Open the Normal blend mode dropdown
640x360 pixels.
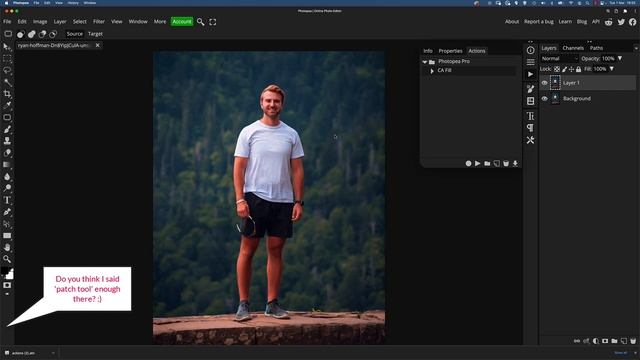[x=560, y=58]
